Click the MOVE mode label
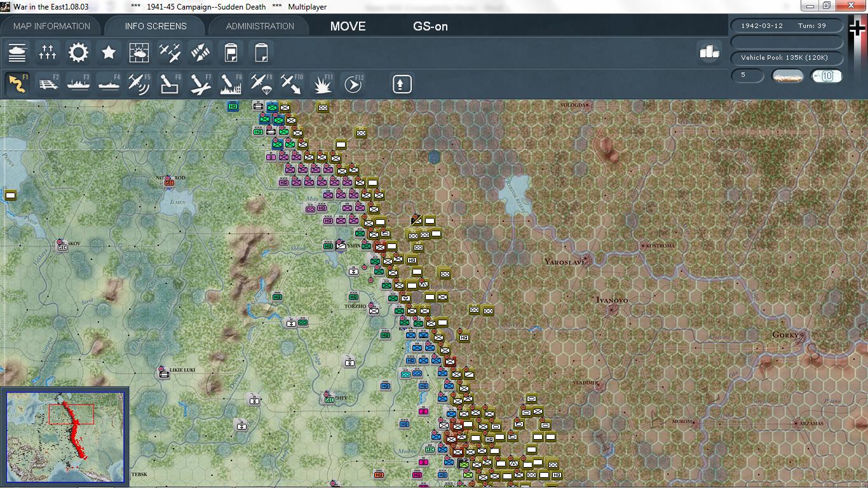The width and height of the screenshot is (868, 488). click(346, 27)
